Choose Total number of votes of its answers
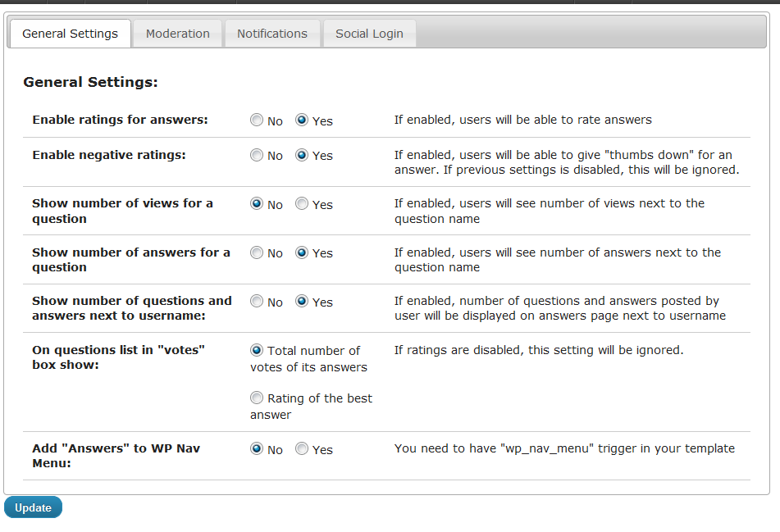 point(257,350)
